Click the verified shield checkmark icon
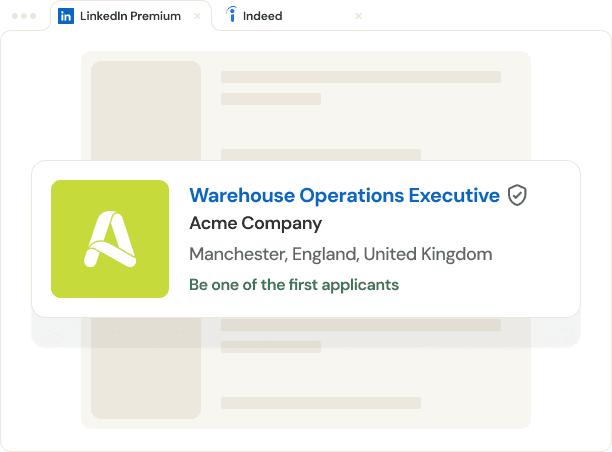Image resolution: width=612 pixels, height=452 pixels. coord(516,195)
